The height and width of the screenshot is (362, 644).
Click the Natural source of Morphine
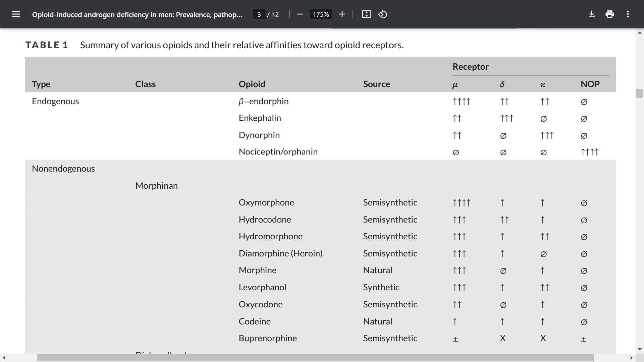(x=378, y=270)
